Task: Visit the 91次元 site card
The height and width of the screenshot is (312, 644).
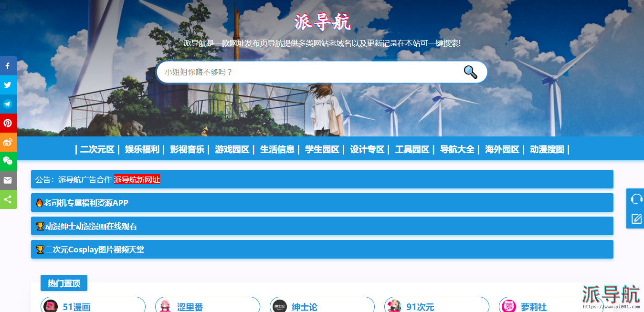Action: tap(437, 305)
